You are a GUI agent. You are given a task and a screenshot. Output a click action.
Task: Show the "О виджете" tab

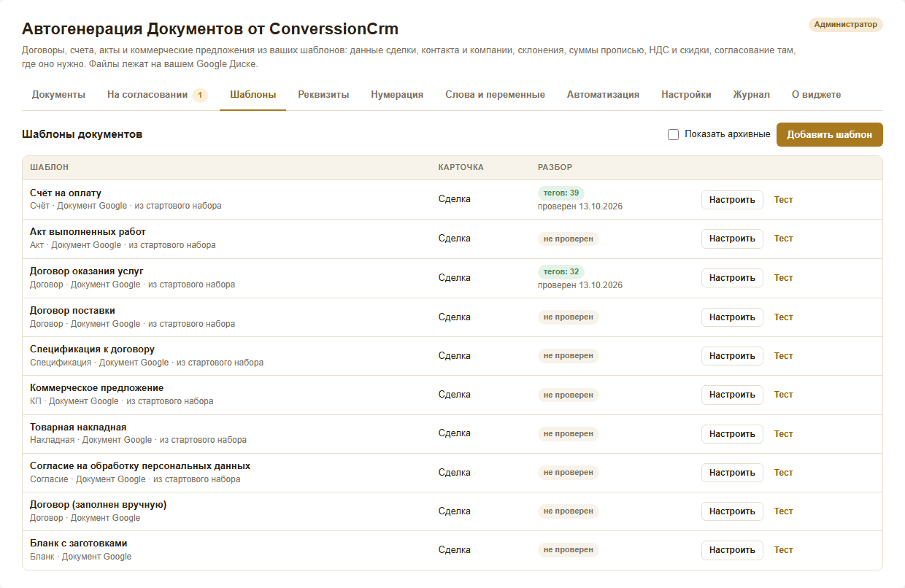[x=816, y=95]
